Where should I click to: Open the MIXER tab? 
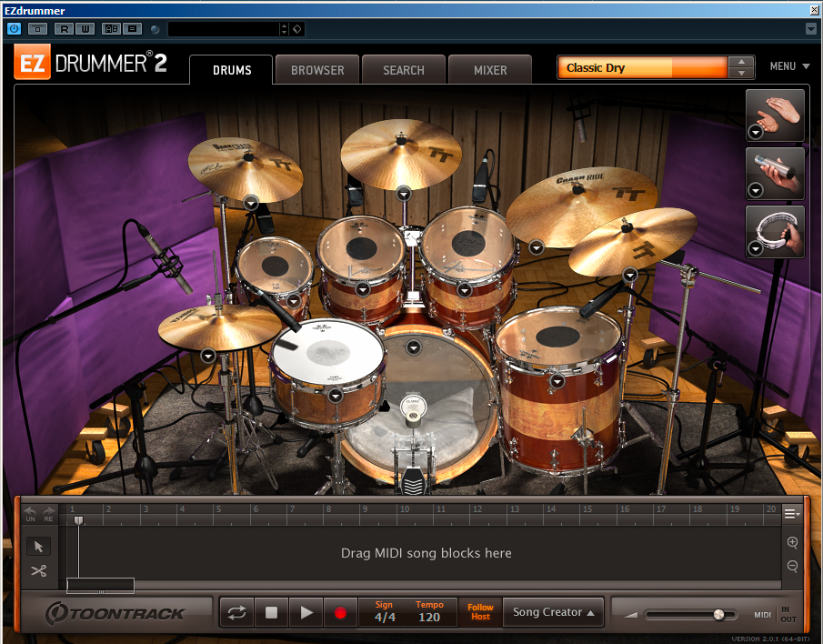[490, 70]
